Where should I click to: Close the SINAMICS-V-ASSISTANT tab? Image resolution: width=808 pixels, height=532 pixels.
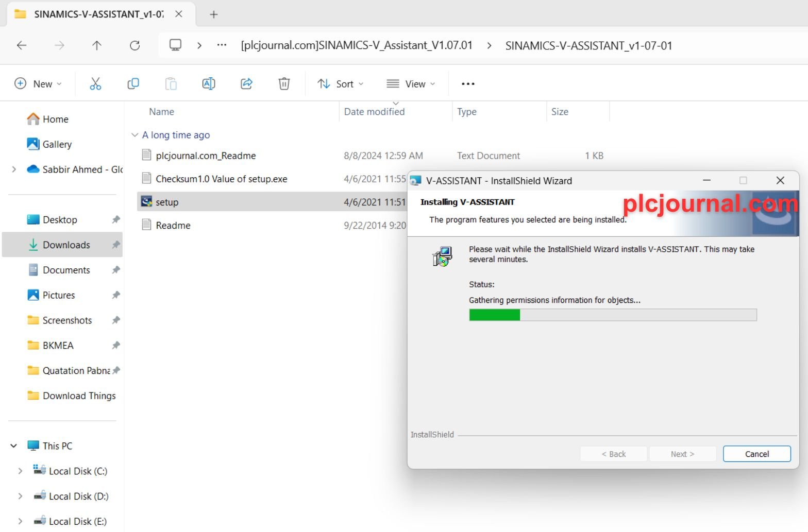pyautogui.click(x=179, y=14)
